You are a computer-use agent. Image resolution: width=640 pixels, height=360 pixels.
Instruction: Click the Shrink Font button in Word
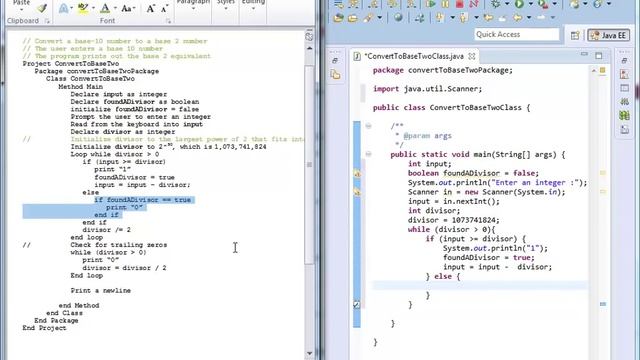pos(164,9)
